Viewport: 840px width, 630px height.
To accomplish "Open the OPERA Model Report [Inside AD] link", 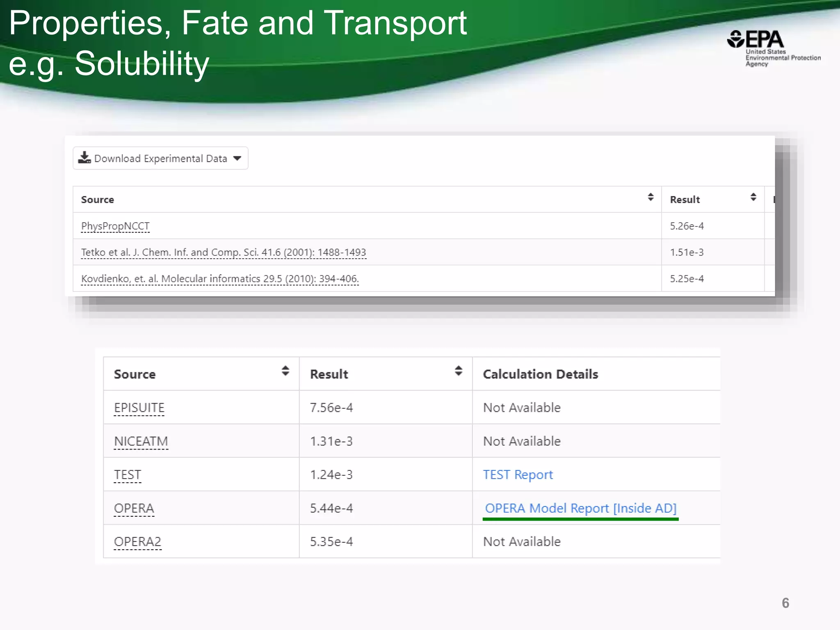I will point(581,508).
